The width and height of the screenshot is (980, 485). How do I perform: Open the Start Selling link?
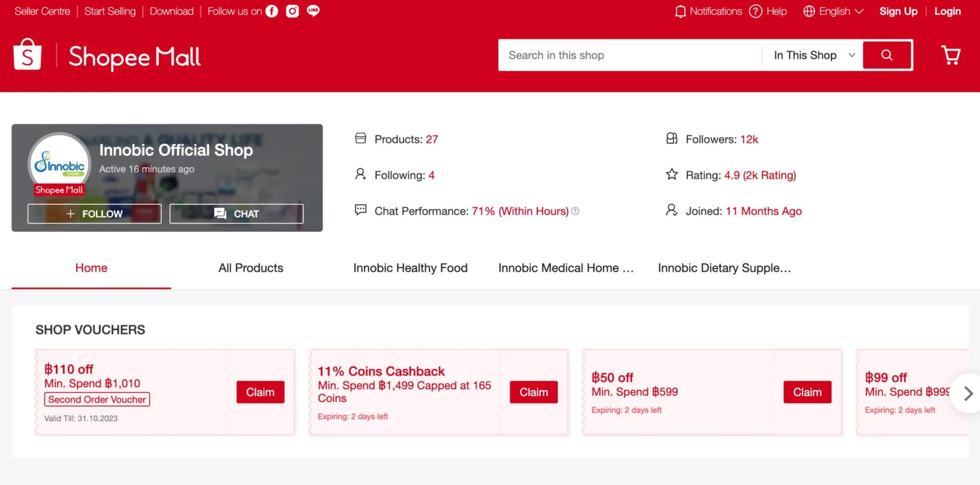(110, 11)
